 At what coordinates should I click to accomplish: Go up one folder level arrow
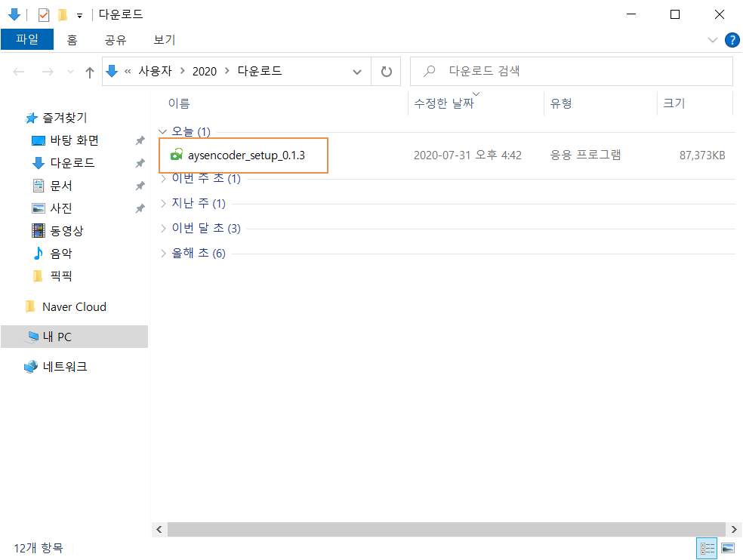click(90, 72)
